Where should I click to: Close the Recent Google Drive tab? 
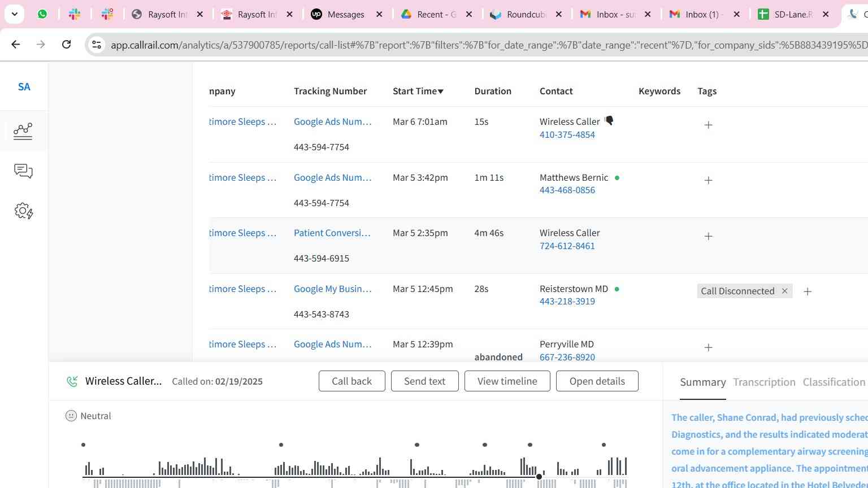coord(469,14)
